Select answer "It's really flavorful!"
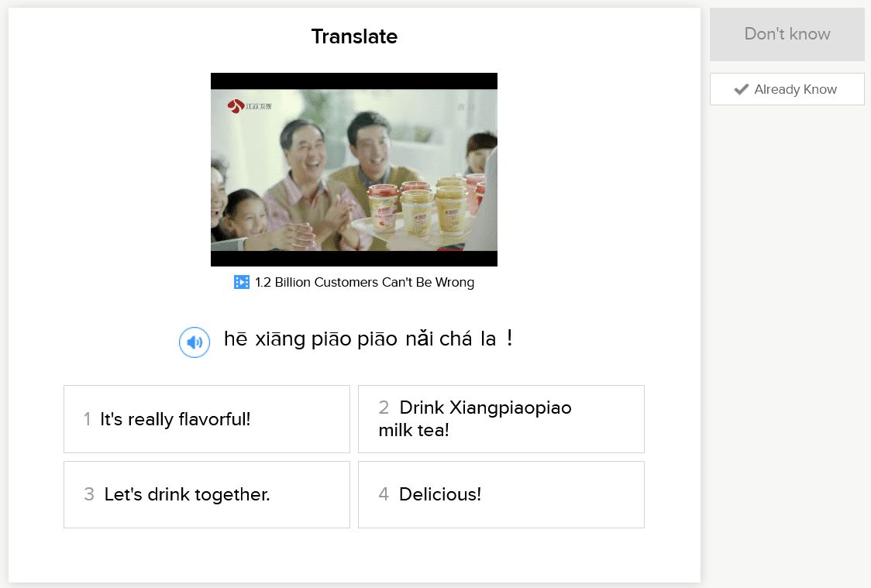This screenshot has height=588, width=871. point(207,419)
